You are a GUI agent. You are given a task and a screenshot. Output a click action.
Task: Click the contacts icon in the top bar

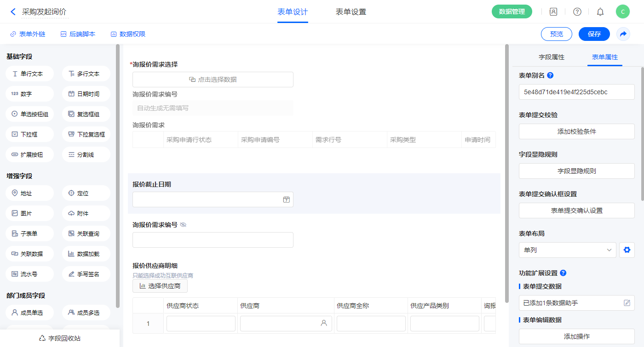(x=553, y=12)
